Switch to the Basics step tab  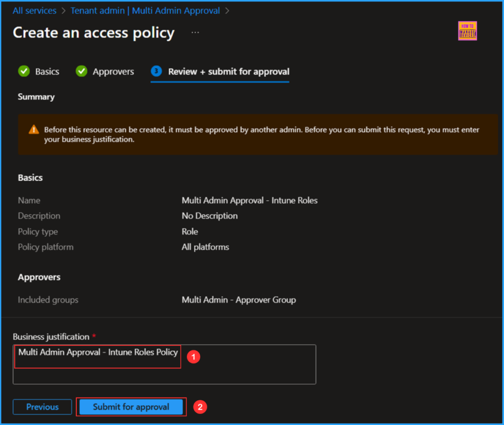pyautogui.click(x=47, y=71)
